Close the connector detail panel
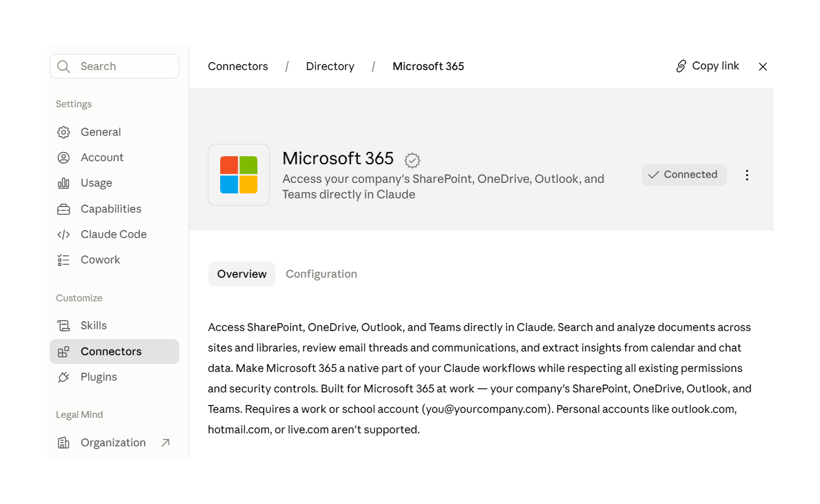The image size is (820, 504). (763, 66)
